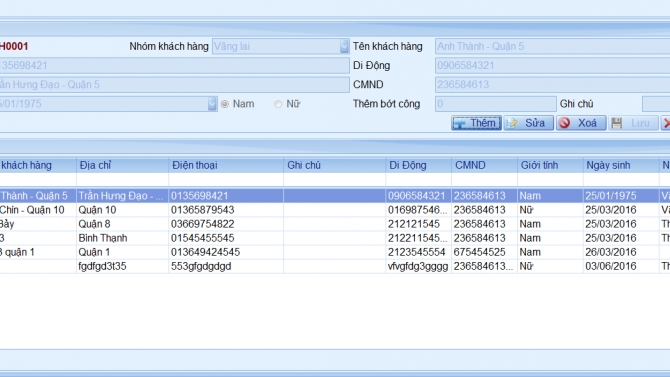Select the Nam gender radio button
The height and width of the screenshot is (377, 670).
(225, 104)
